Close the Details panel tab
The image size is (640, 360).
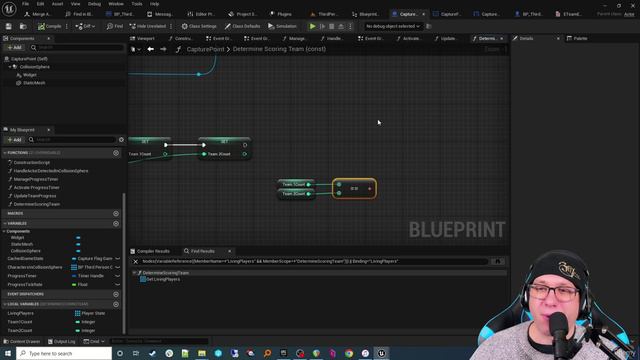point(558,38)
